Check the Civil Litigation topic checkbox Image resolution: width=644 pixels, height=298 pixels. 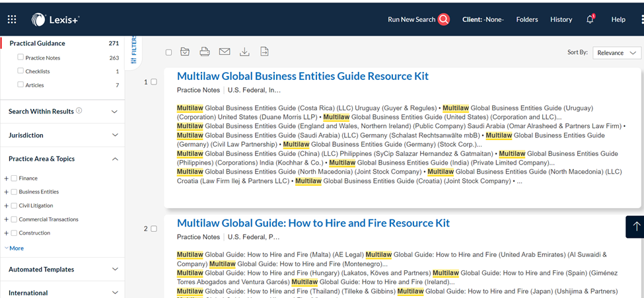click(14, 205)
